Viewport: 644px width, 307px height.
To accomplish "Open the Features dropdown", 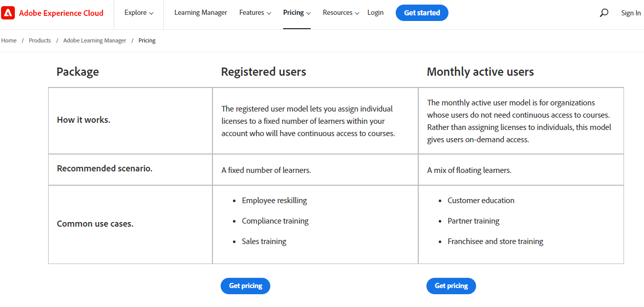I will coord(255,13).
